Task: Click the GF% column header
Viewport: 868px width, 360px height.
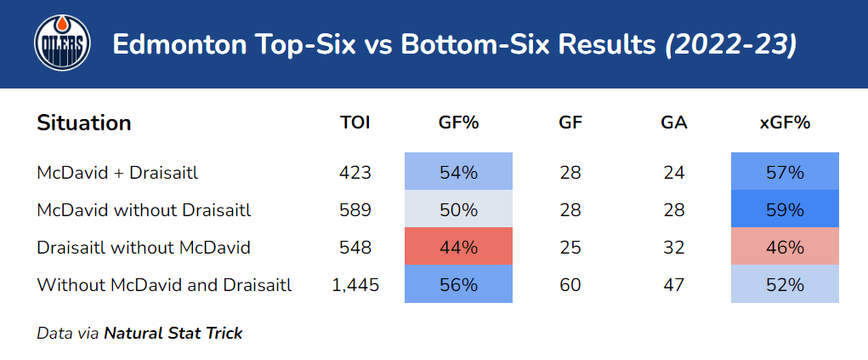Action: click(x=458, y=123)
